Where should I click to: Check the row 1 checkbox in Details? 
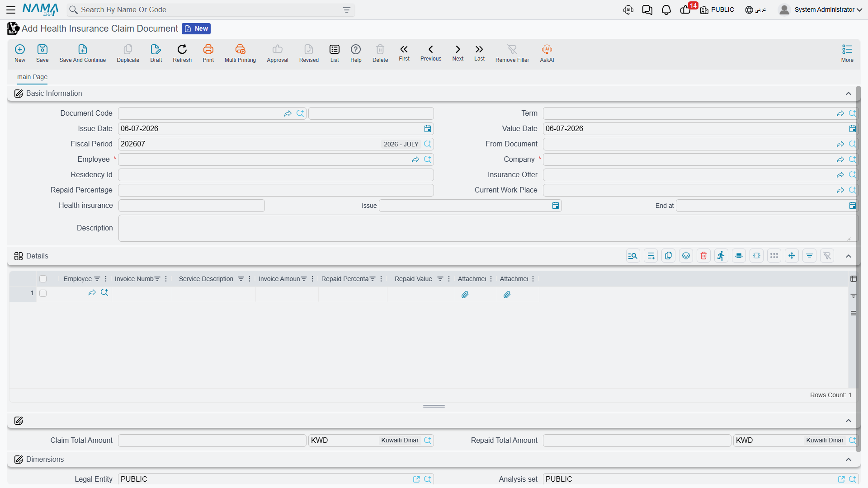click(x=43, y=293)
